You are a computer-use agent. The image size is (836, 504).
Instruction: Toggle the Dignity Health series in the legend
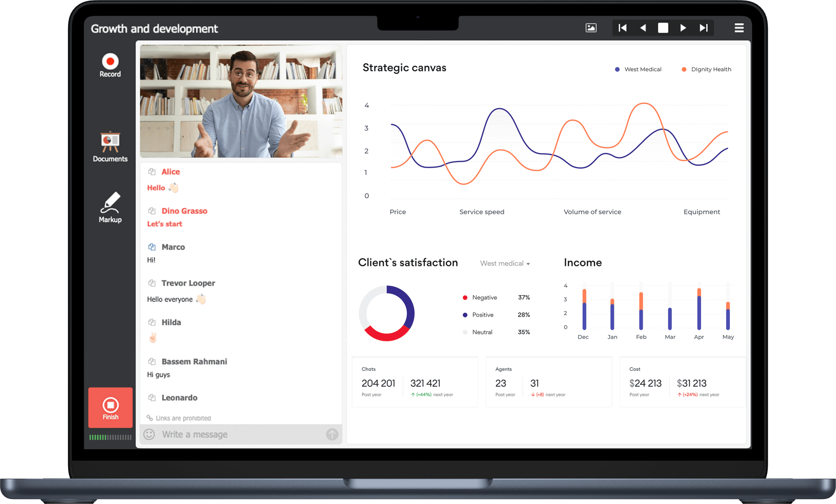pos(706,69)
